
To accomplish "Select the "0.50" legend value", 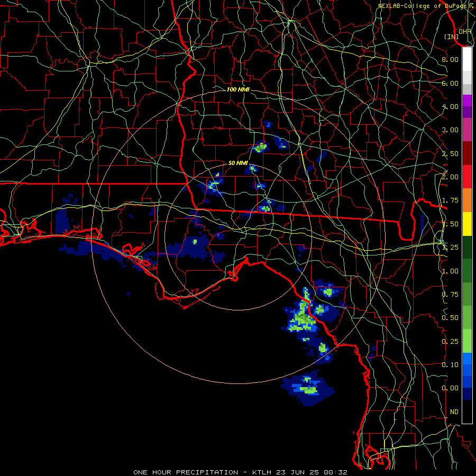I will tap(450, 318).
